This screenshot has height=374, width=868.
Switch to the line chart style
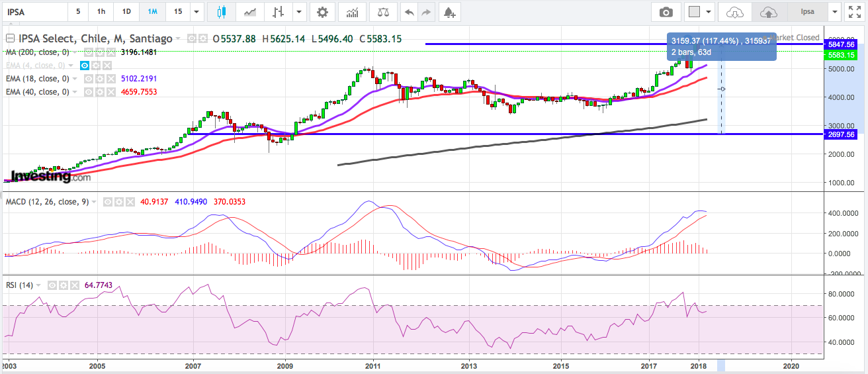pos(250,12)
